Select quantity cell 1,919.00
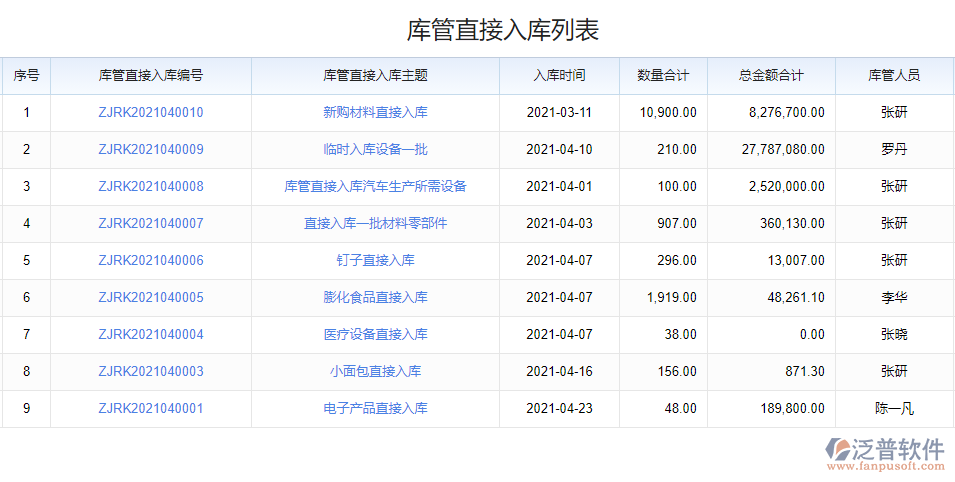955x482 pixels. [x=663, y=297]
